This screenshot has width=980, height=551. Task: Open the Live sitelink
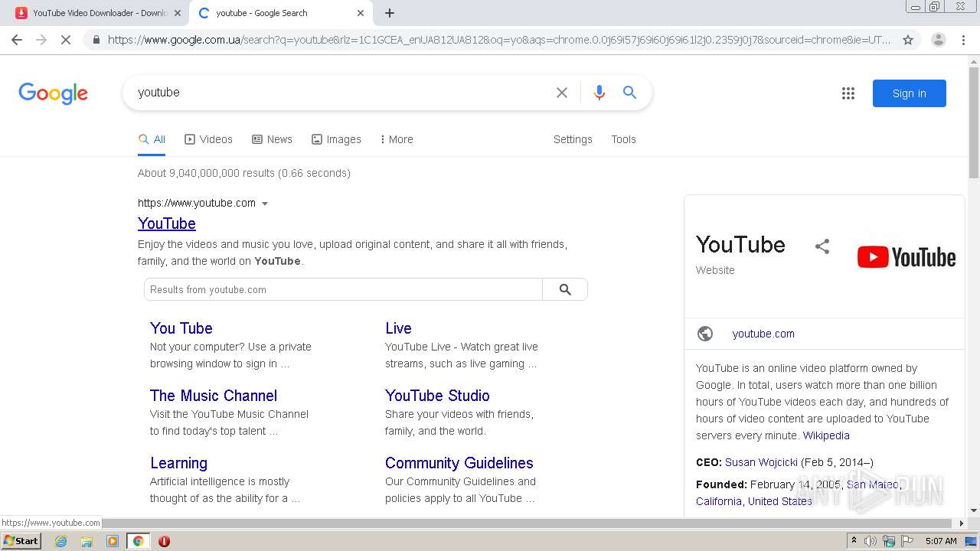[398, 328]
